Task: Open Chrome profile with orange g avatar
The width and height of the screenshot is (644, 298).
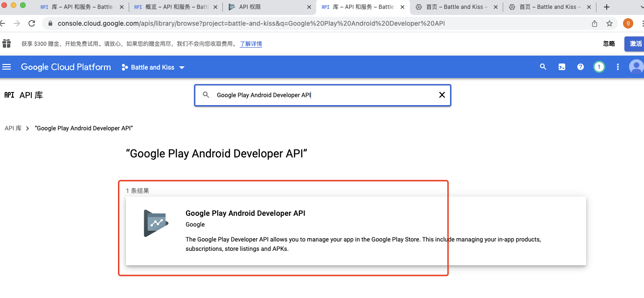Action: 628,23
